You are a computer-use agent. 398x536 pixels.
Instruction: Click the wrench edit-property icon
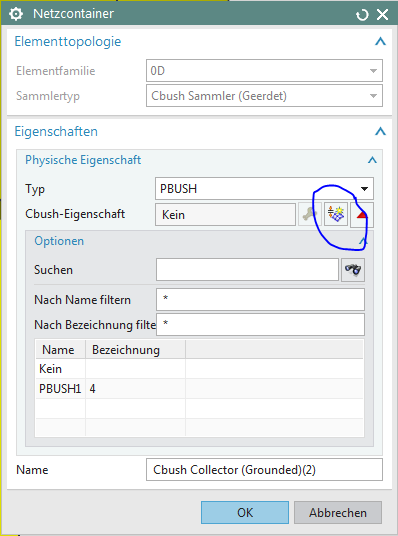click(x=309, y=214)
